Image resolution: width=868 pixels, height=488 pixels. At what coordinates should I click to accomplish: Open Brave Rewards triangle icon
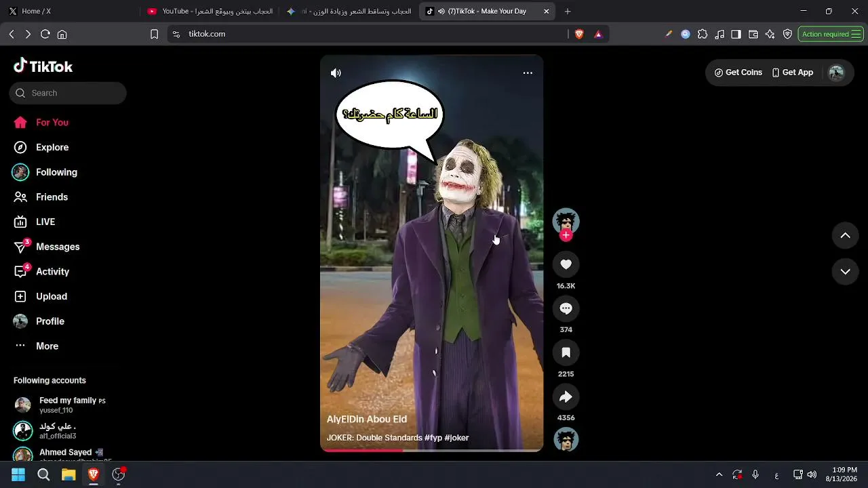point(598,34)
